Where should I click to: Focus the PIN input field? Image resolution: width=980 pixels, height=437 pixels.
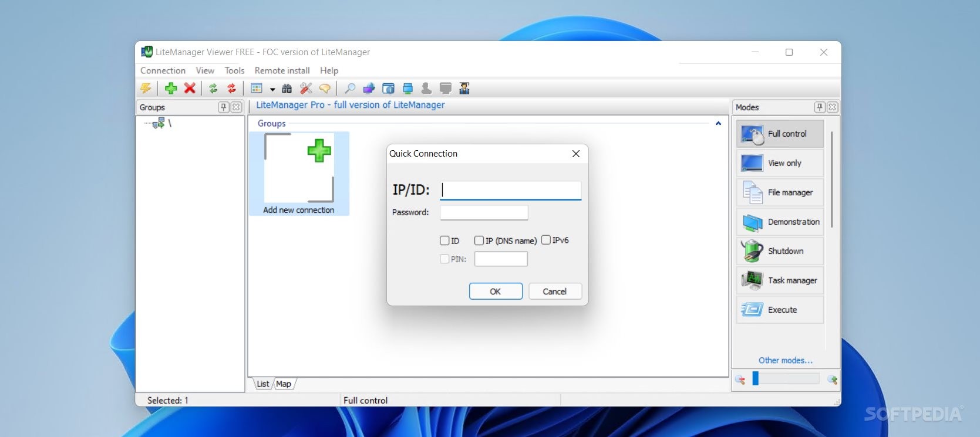click(501, 259)
